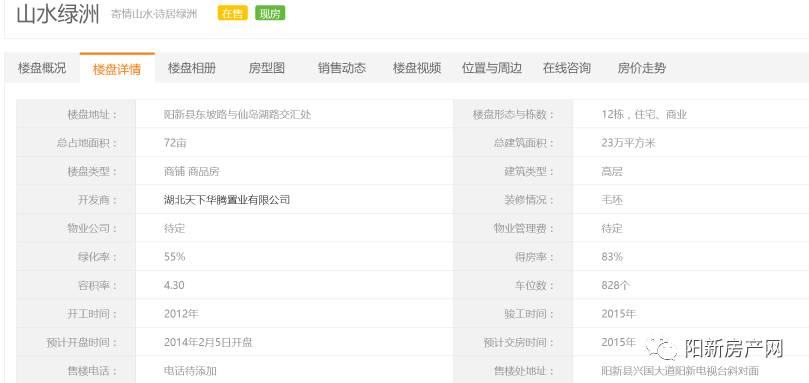The image size is (809, 383).
Task: Select address 阳新县东坡路与仙岛湖路交汇处
Action: point(238,115)
